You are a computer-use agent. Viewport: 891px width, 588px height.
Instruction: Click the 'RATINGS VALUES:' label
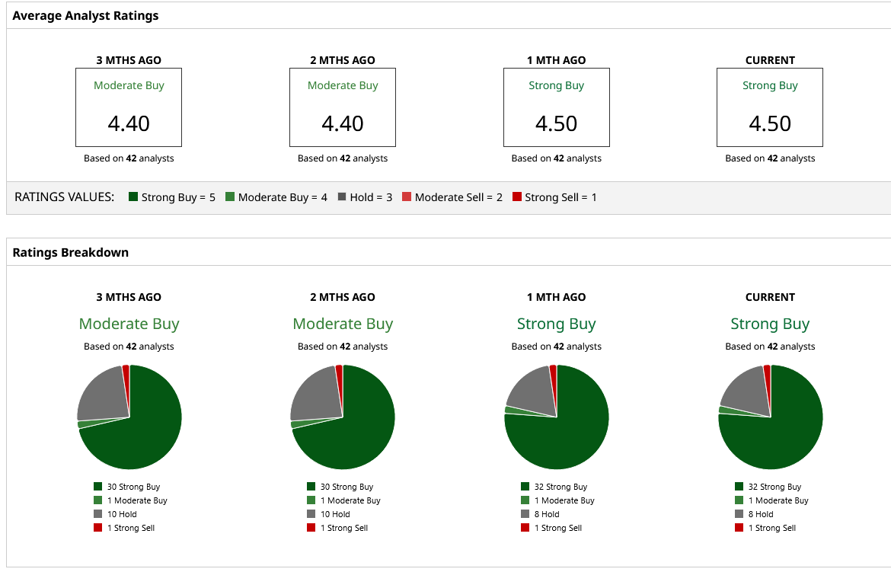[x=64, y=197]
